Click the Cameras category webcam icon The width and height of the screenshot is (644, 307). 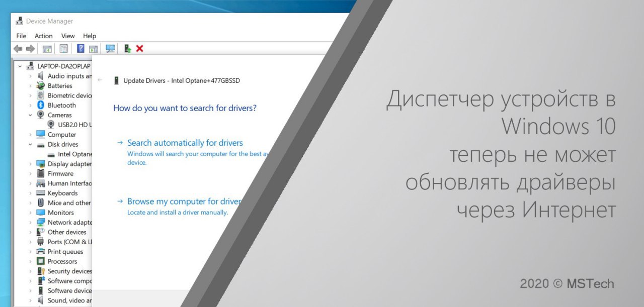coord(41,115)
